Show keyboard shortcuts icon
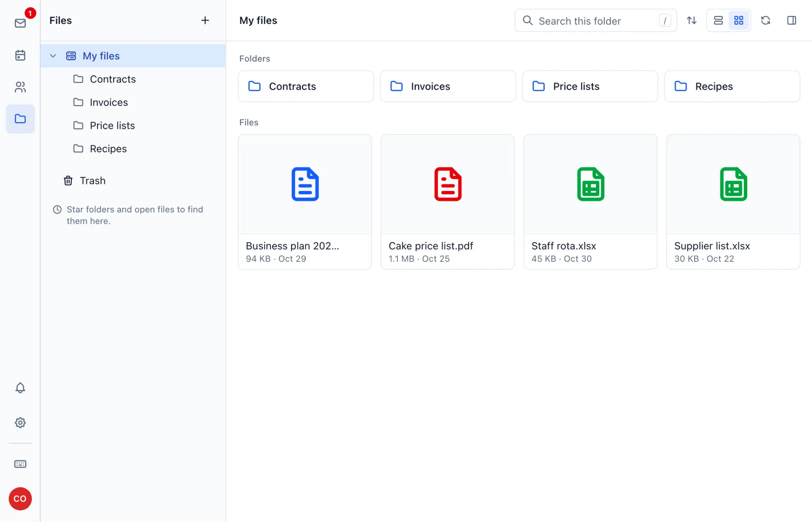The image size is (812, 522). tap(20, 464)
